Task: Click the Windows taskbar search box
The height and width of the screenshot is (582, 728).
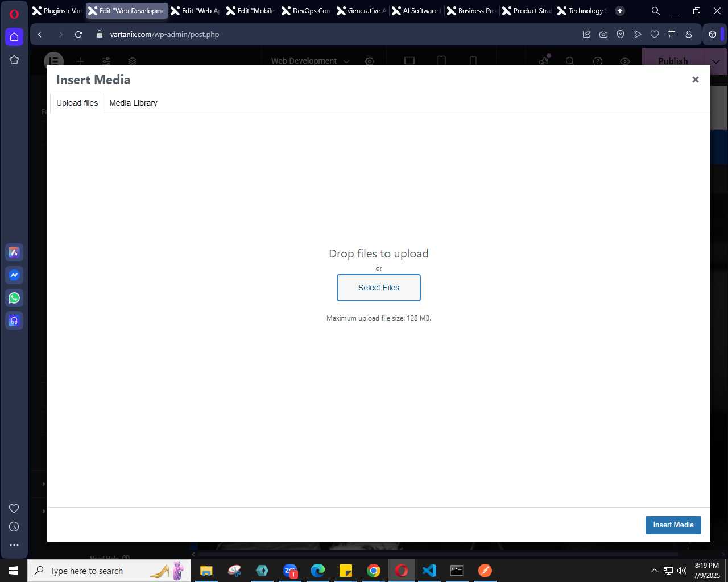Action: (109, 571)
